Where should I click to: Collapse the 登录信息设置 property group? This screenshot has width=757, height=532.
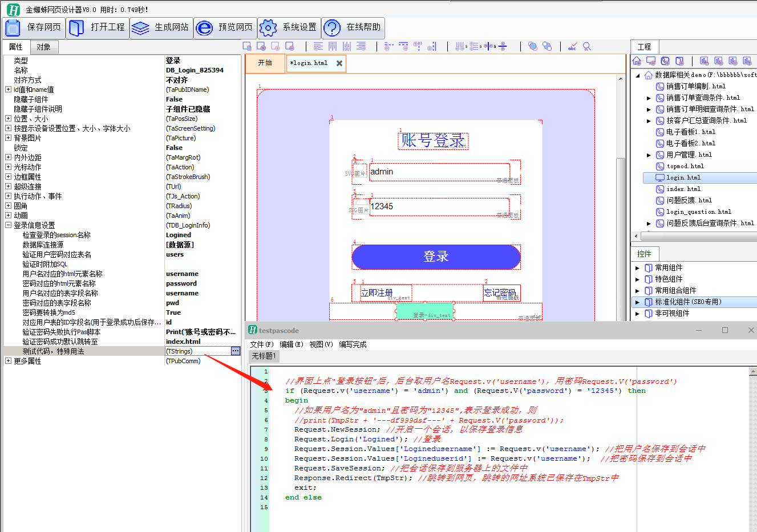pos(8,225)
